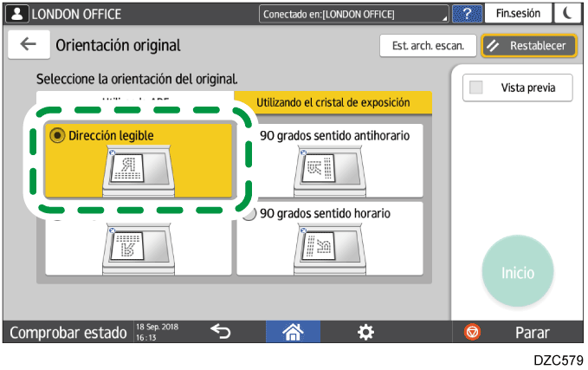588x370 pixels.
Task: Reset settings with Restablecer button
Action: [x=529, y=46]
